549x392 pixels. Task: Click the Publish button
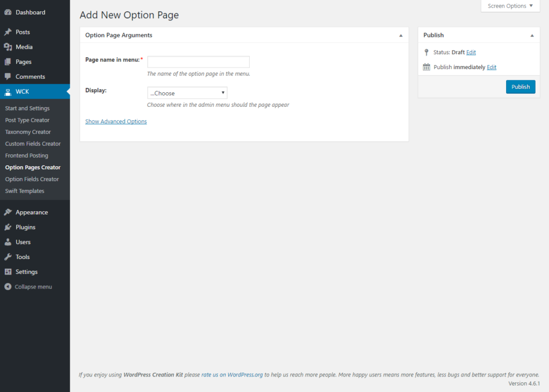(520, 86)
